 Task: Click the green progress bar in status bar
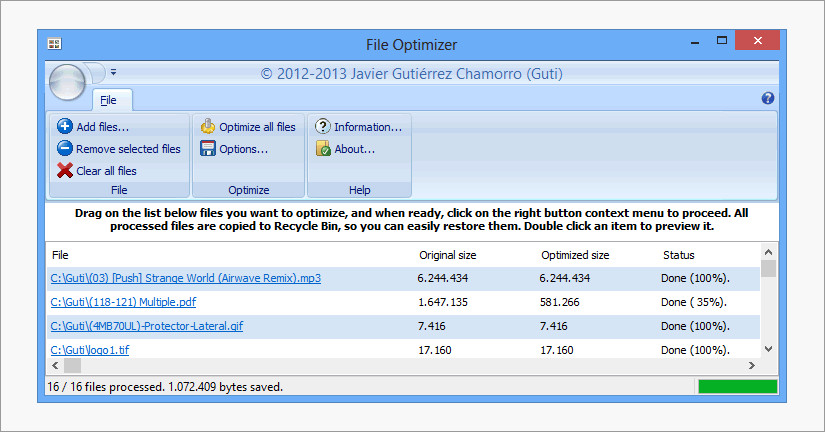coord(737,386)
